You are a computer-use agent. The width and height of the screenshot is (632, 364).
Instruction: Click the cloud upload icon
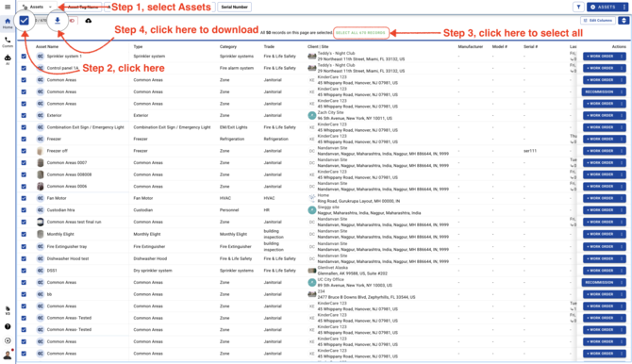tap(89, 21)
